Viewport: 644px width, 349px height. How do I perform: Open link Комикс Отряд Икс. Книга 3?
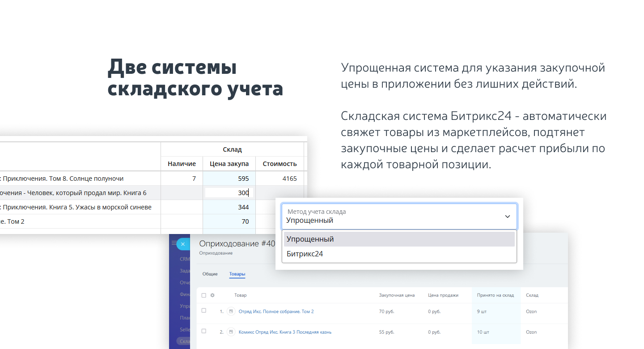285,332
